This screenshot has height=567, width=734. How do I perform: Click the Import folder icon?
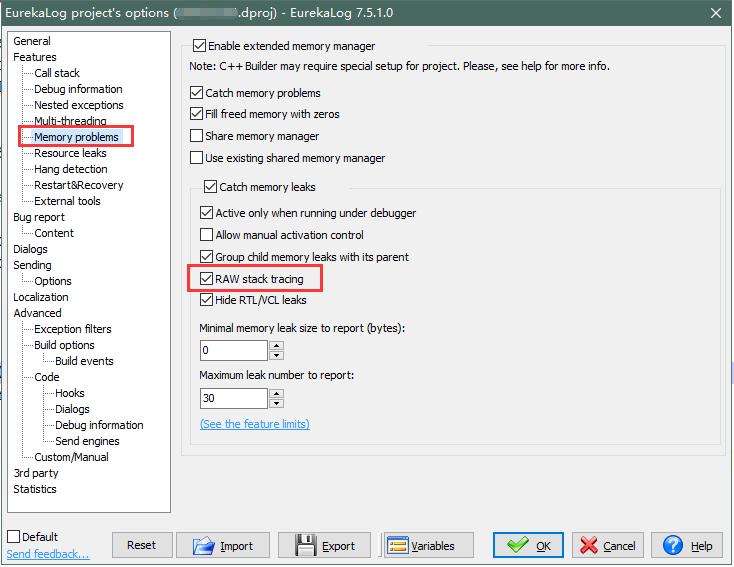point(204,545)
